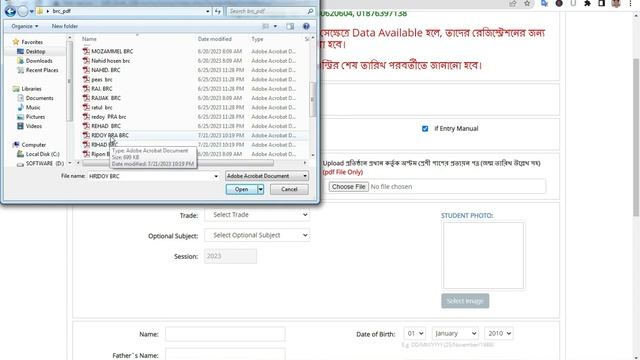Open the Documents library
The image size is (640, 360).
pos(39,98)
